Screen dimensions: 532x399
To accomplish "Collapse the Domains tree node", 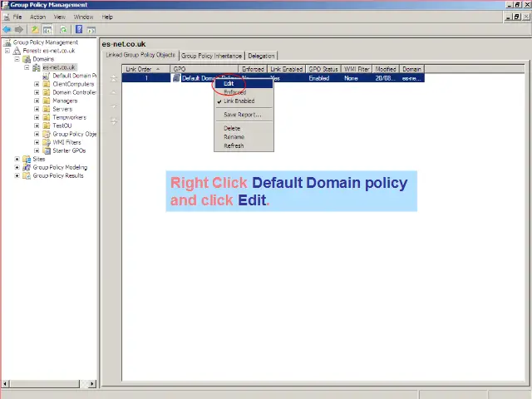I will pyautogui.click(x=17, y=59).
